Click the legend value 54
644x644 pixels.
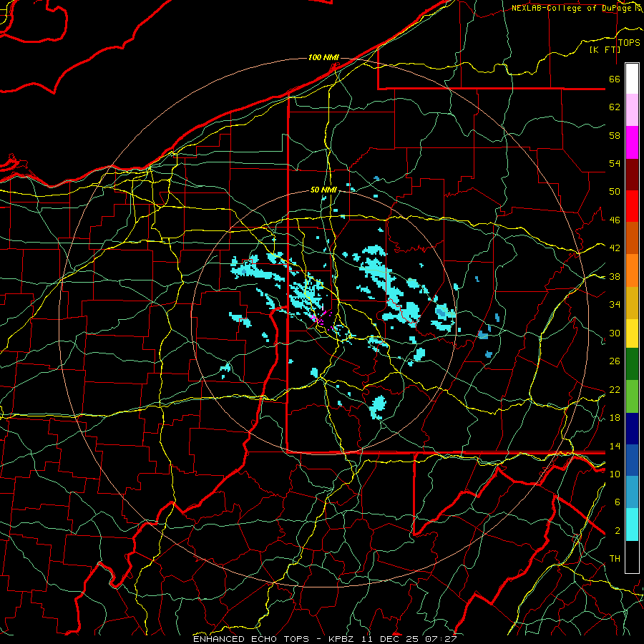[615, 163]
